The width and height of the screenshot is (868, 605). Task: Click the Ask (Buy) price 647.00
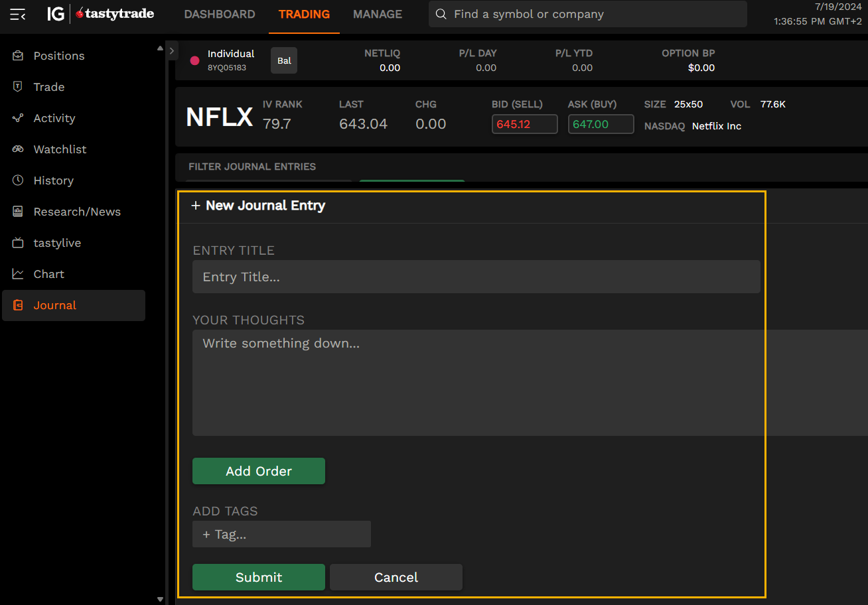601,124
